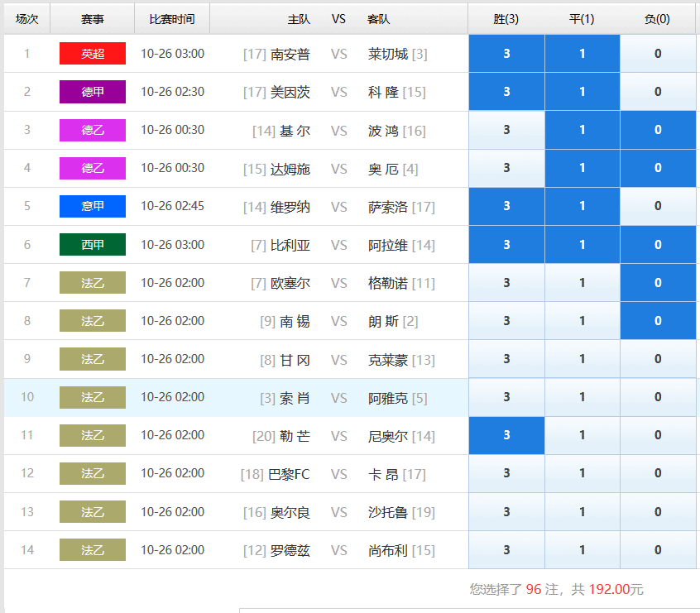
Task: Click match time 10-26 02:45
Action: coord(172,206)
